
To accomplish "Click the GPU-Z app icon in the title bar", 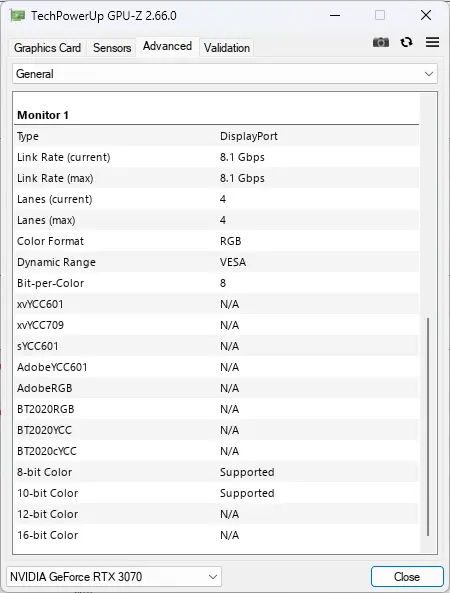I will (18, 16).
